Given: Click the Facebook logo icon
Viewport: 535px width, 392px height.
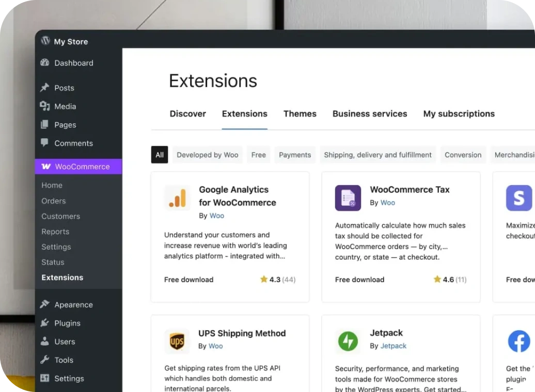Looking at the screenshot, I should click(x=518, y=341).
